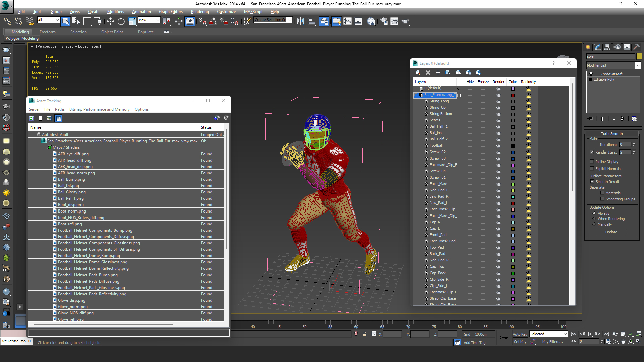This screenshot has width=644, height=362.
Task: Switch to the Freeform ribbon tab
Action: point(47,32)
